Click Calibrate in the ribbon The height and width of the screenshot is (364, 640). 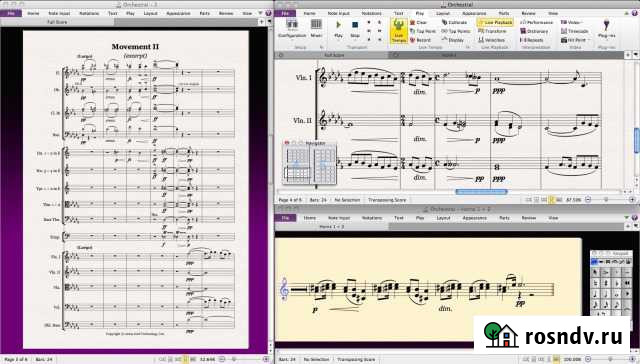[454, 22]
